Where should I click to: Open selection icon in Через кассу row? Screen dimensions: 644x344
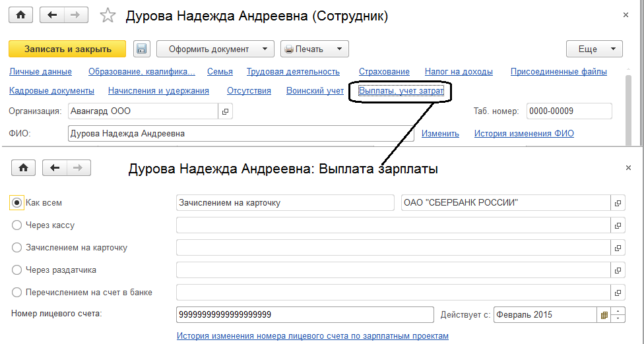pos(618,225)
